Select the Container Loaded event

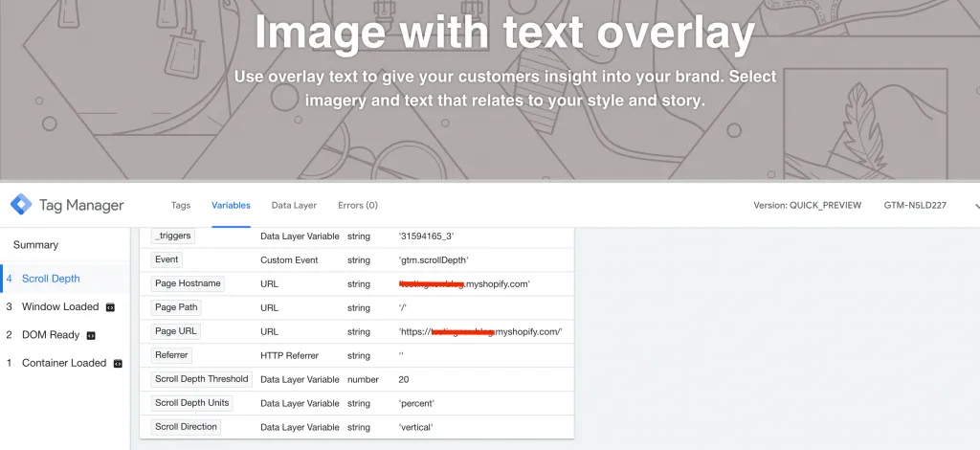point(65,363)
